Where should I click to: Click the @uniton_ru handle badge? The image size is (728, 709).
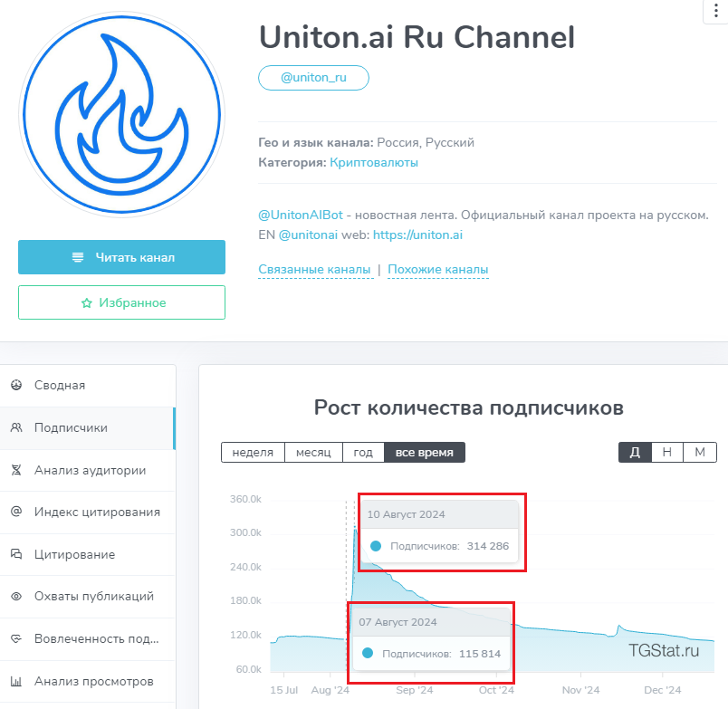(x=313, y=78)
